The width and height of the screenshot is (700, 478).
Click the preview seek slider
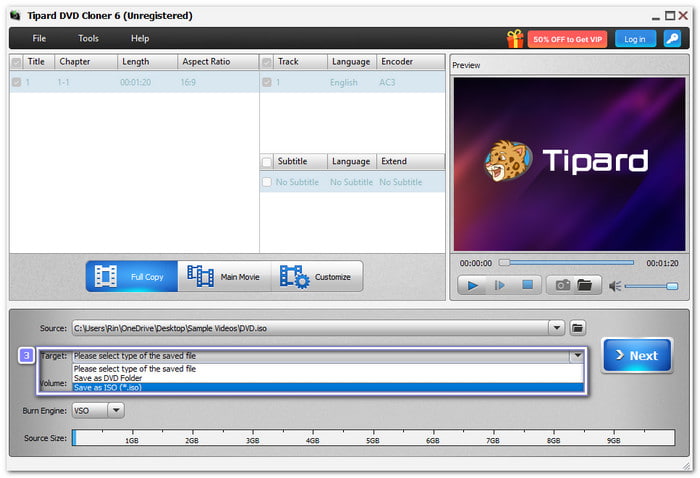point(567,263)
